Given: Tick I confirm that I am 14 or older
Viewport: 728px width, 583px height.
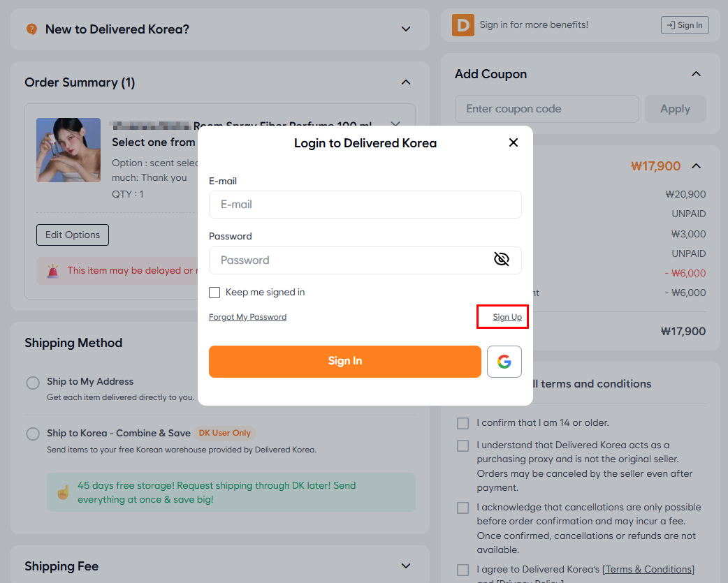Looking at the screenshot, I should (x=463, y=423).
